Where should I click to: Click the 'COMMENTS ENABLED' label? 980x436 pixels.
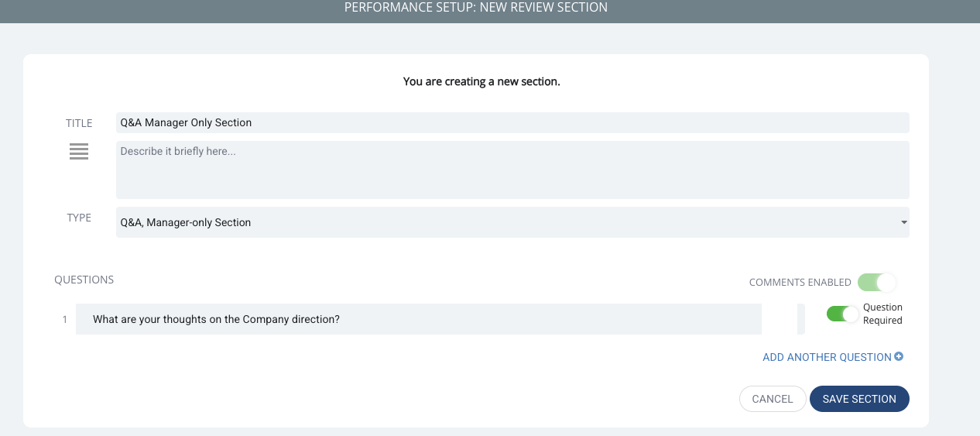pyautogui.click(x=800, y=283)
